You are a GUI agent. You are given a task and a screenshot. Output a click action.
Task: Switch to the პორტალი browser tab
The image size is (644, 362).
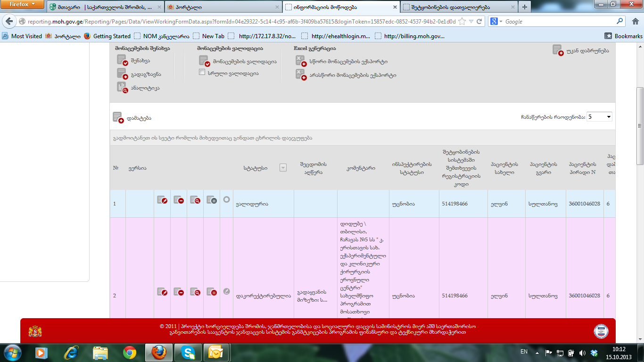(x=223, y=7)
